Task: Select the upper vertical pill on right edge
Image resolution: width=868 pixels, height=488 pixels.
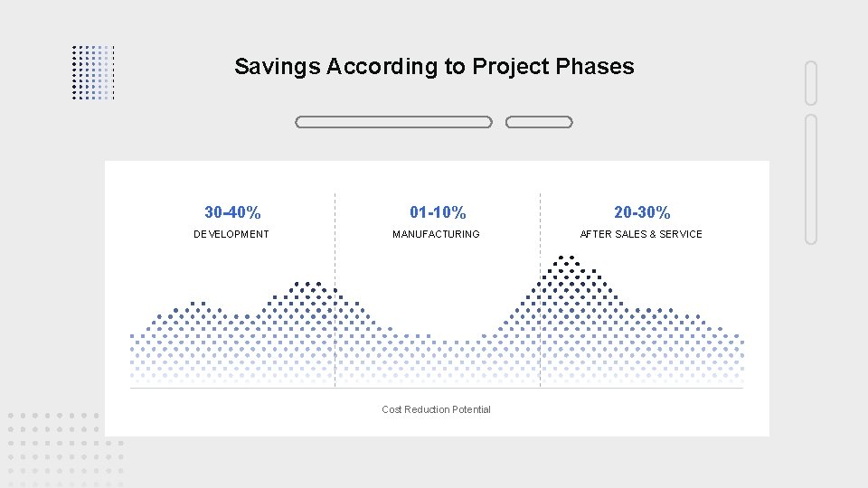Action: pos(810,83)
